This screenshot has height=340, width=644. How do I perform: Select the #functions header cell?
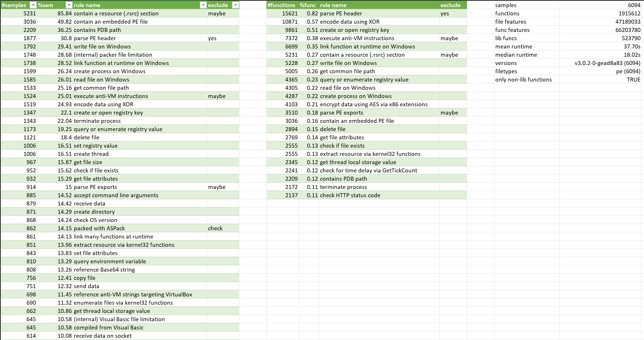pos(282,5)
